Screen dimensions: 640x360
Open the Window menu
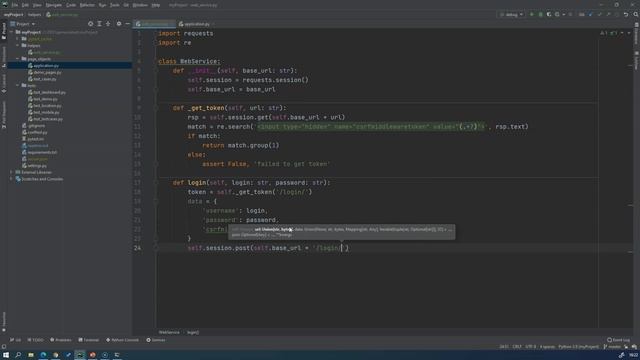140,5
